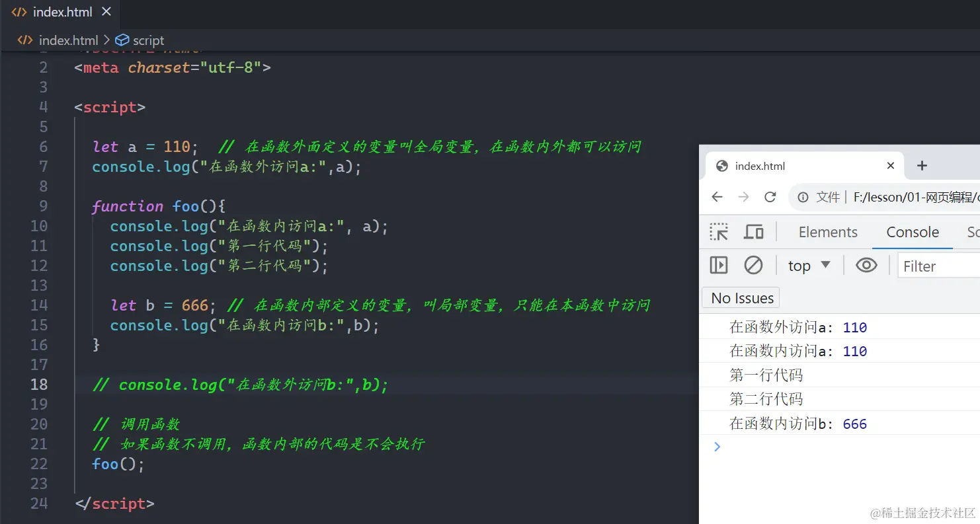Click the opening <script> tag on line 4
This screenshot has height=524, width=980.
(110, 107)
